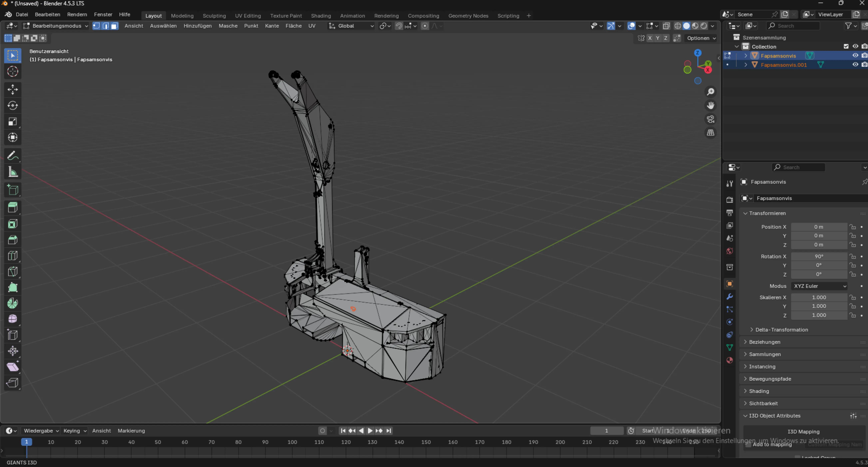Image resolution: width=868 pixels, height=467 pixels.
Task: Open the Modifiers properties tab (wrench)
Action: pyautogui.click(x=729, y=297)
